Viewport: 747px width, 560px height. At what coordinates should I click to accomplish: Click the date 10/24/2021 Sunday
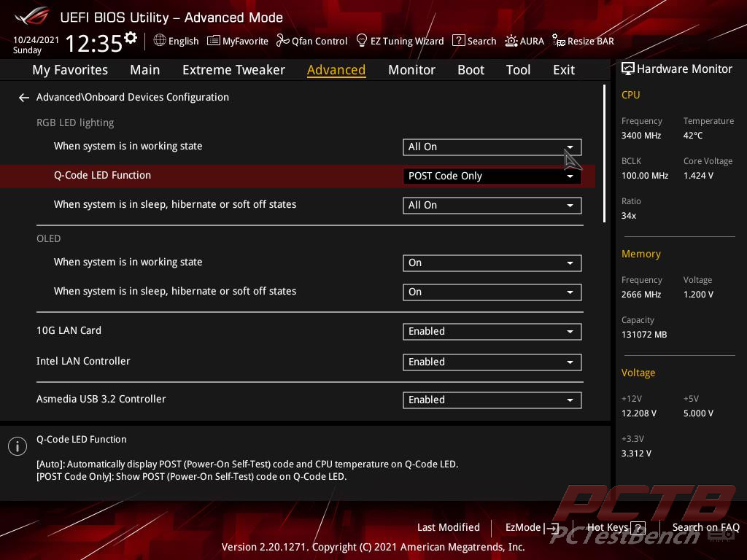coord(36,44)
